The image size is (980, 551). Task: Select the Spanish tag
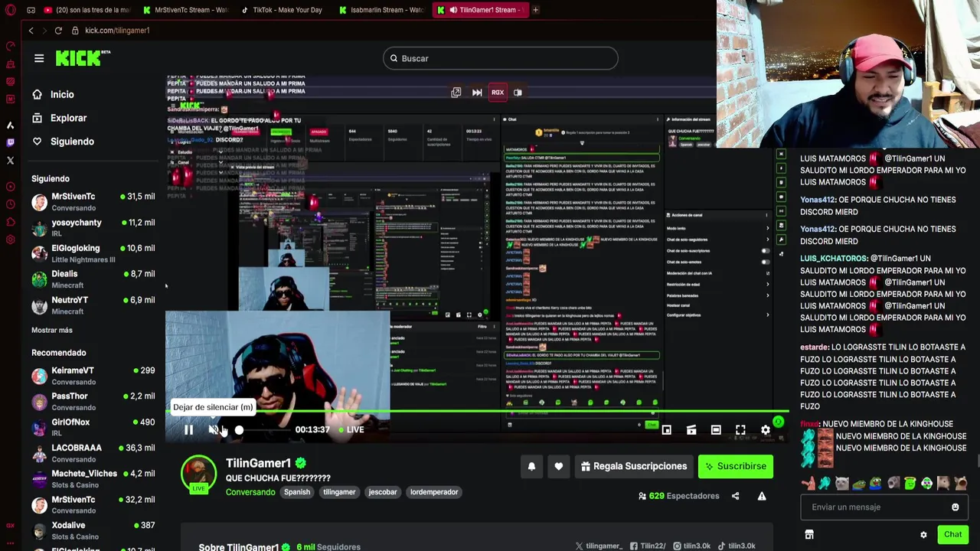[297, 492]
